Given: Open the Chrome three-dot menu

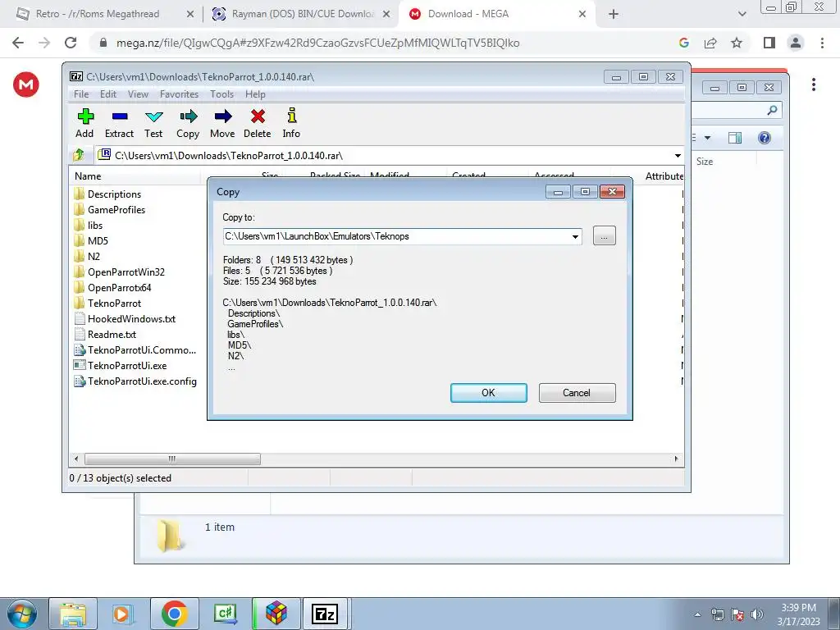Looking at the screenshot, I should click(x=822, y=43).
